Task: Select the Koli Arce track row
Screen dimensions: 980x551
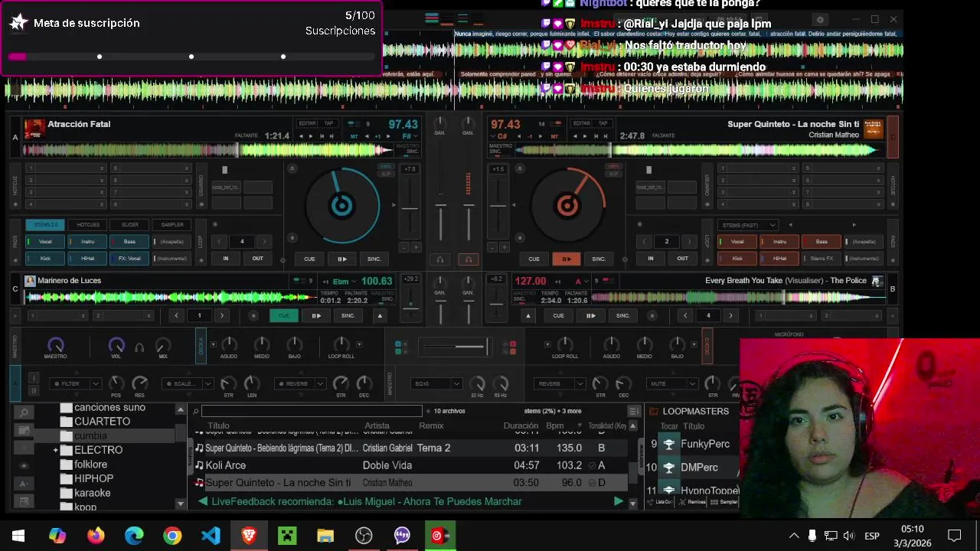Action: click(411, 465)
